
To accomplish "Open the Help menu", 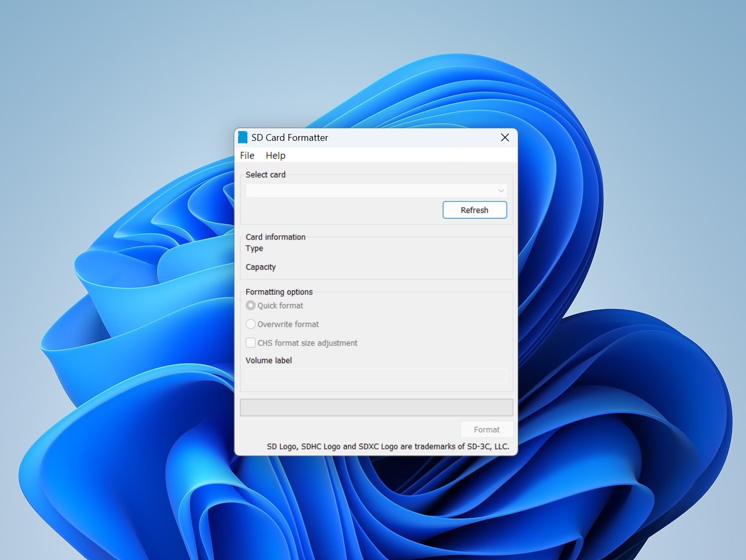I will (276, 155).
